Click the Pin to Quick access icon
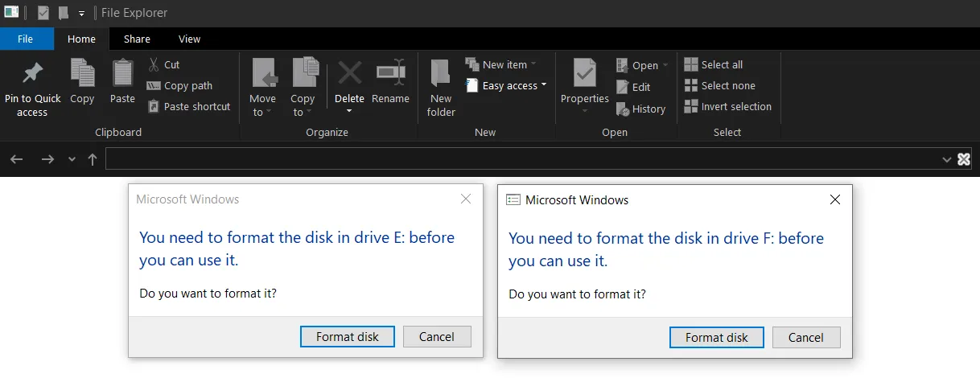This screenshot has height=378, width=980. coord(32,74)
